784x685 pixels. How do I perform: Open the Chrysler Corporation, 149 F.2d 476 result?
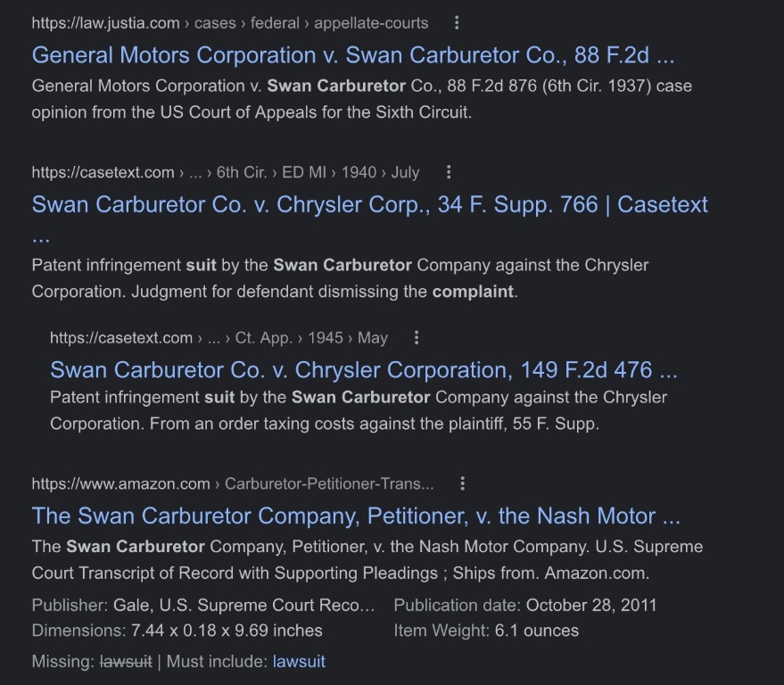pos(363,369)
